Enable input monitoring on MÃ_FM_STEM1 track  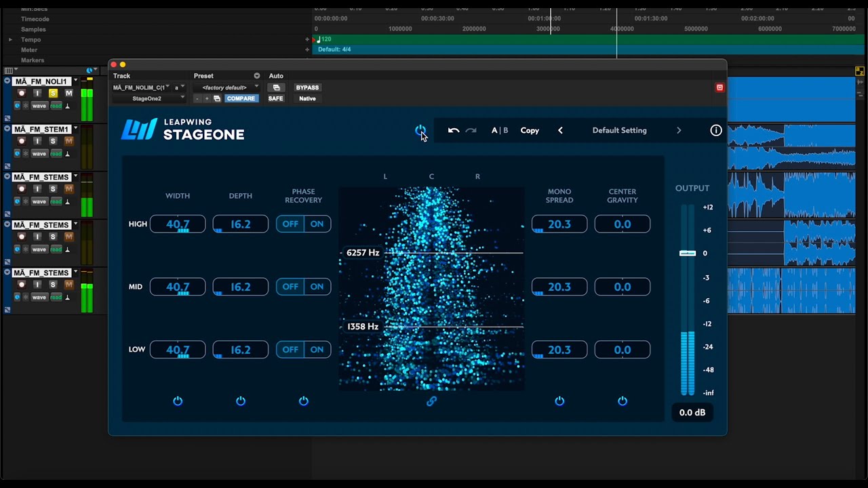point(37,141)
